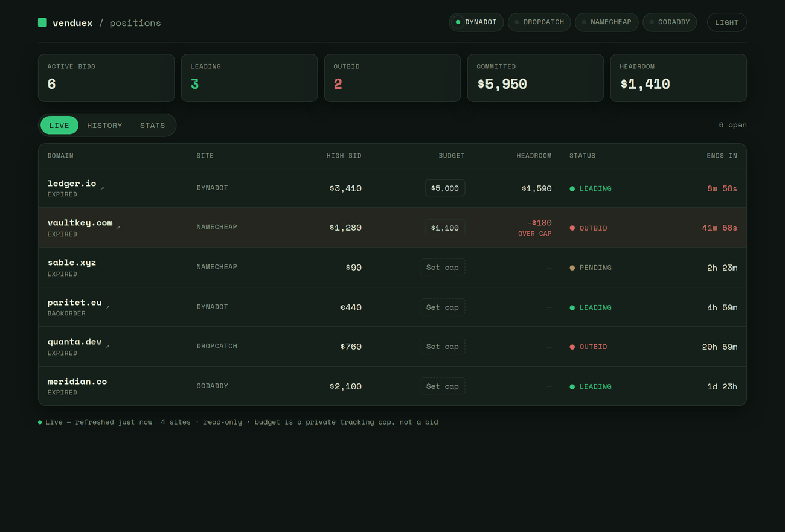785x532 pixels.
Task: Toggle the DROPCATCH site filter
Action: (539, 22)
